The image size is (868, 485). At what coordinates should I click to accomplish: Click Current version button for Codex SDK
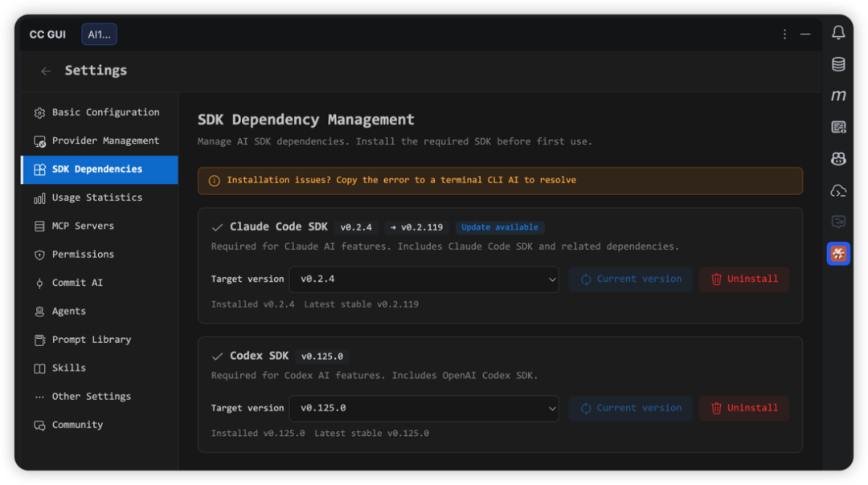tap(630, 408)
